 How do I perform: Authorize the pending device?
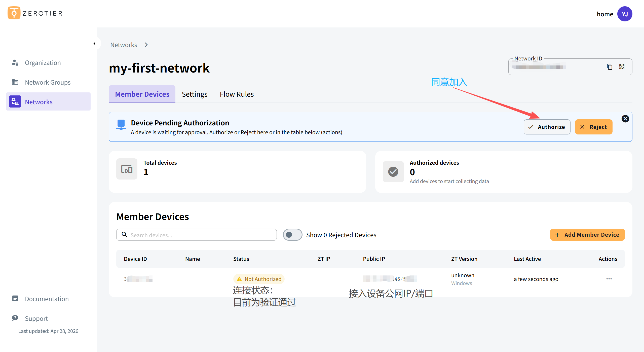click(x=547, y=127)
